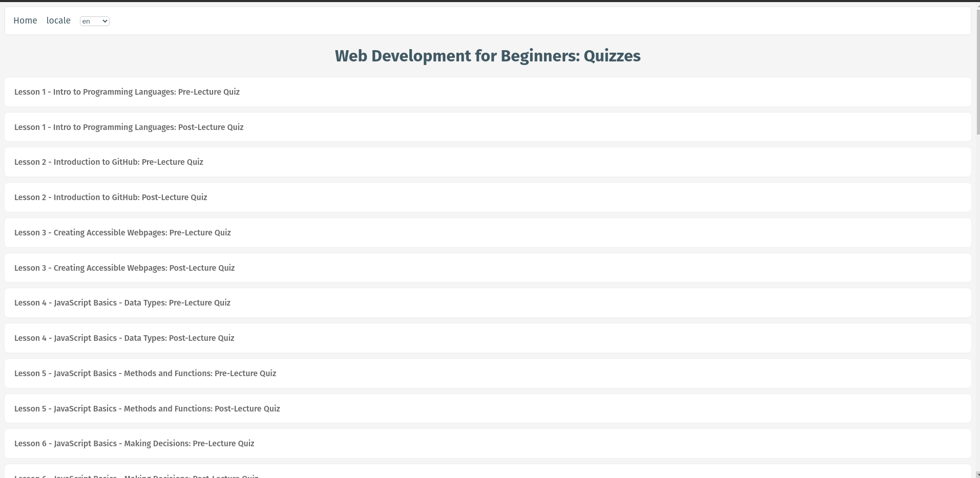Open Lesson 4 Data Types Pre-Lecture Quiz

(122, 302)
